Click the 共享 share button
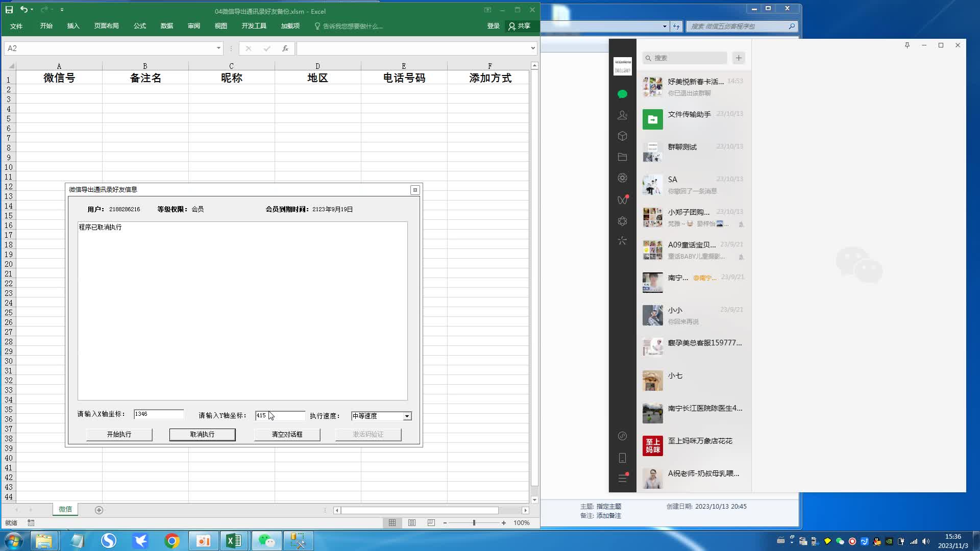Image resolution: width=980 pixels, height=551 pixels. coord(520,26)
